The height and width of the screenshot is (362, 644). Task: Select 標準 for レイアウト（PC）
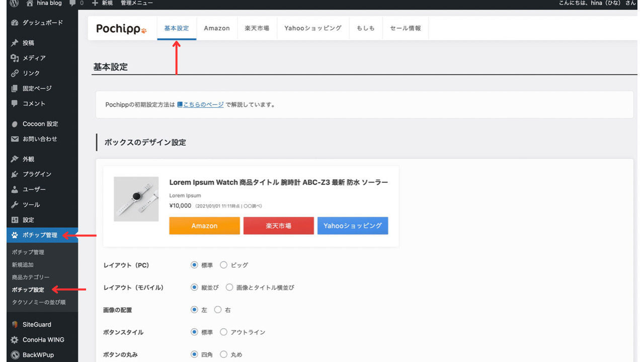click(x=194, y=265)
